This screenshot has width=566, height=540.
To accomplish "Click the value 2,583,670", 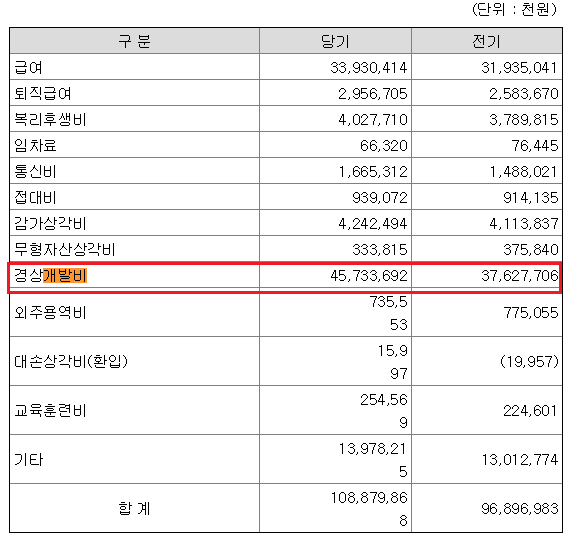I will [x=523, y=94].
